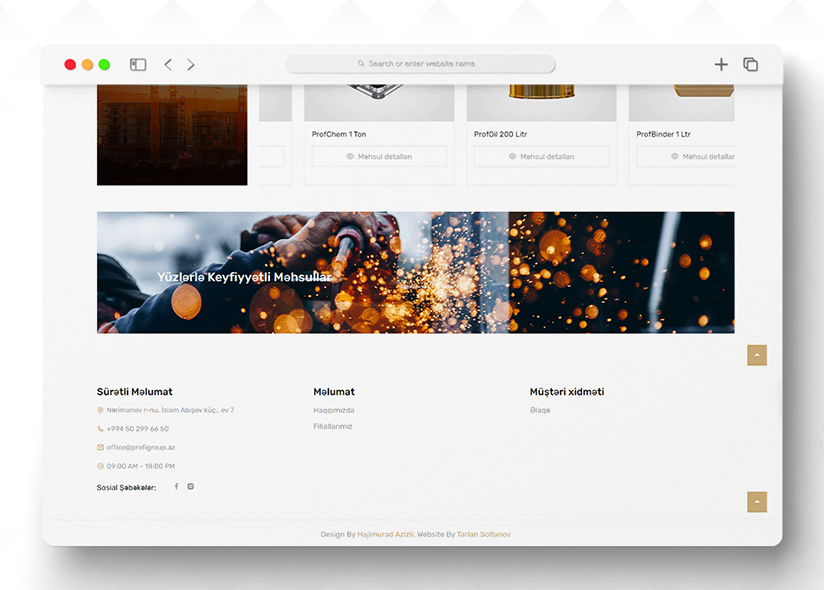Open the ProfOil 200 Litr product title
The height and width of the screenshot is (590, 824).
[500, 134]
